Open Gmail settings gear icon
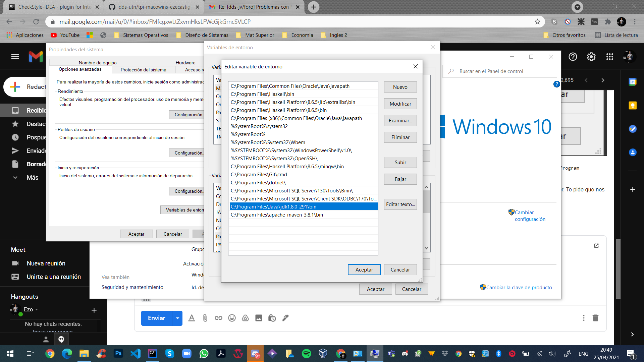Viewport: 644px width, 362px height. [591, 57]
